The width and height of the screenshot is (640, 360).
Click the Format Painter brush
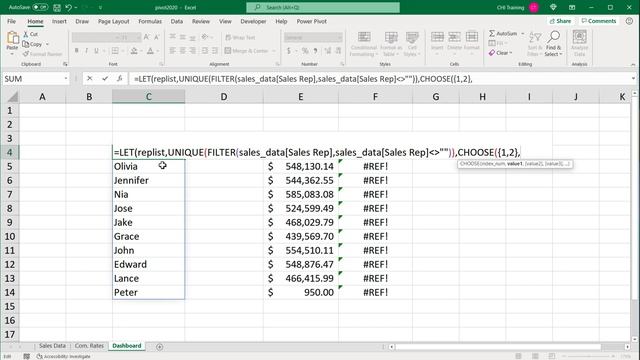tap(26, 54)
